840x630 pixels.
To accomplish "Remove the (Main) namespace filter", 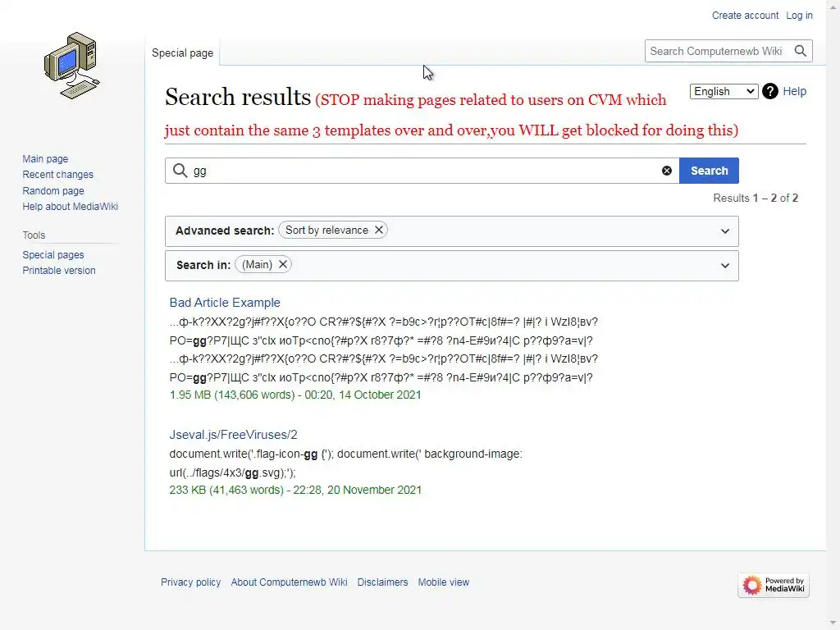I will [x=283, y=264].
